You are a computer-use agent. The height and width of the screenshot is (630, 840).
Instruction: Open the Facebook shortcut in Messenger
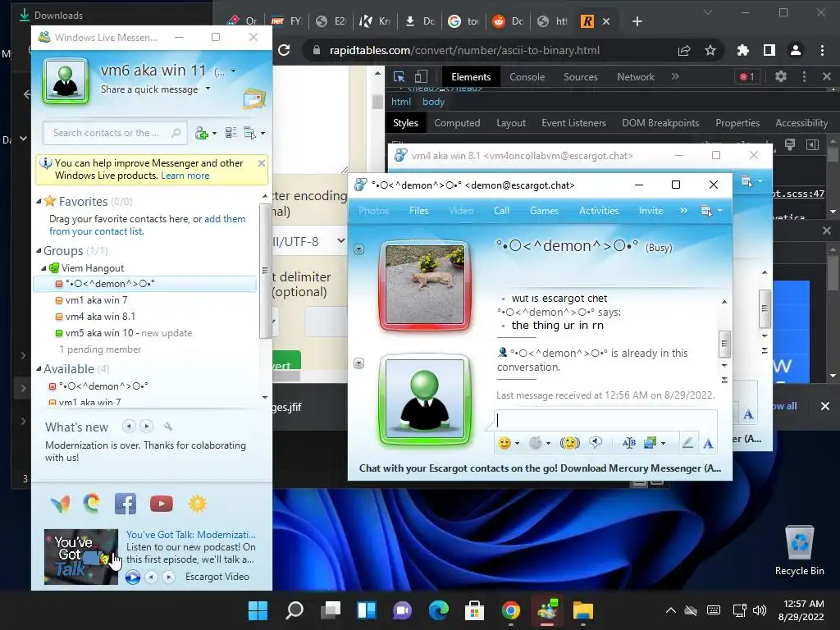pos(126,504)
